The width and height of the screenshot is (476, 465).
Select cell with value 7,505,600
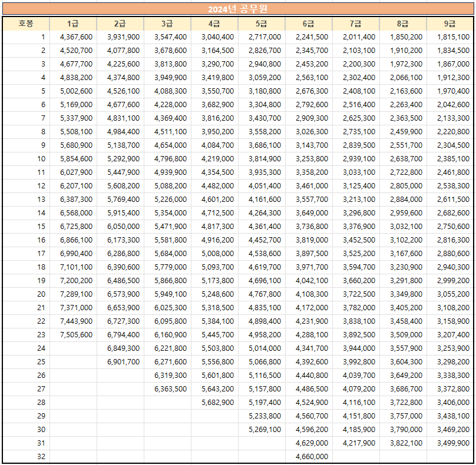coord(73,335)
